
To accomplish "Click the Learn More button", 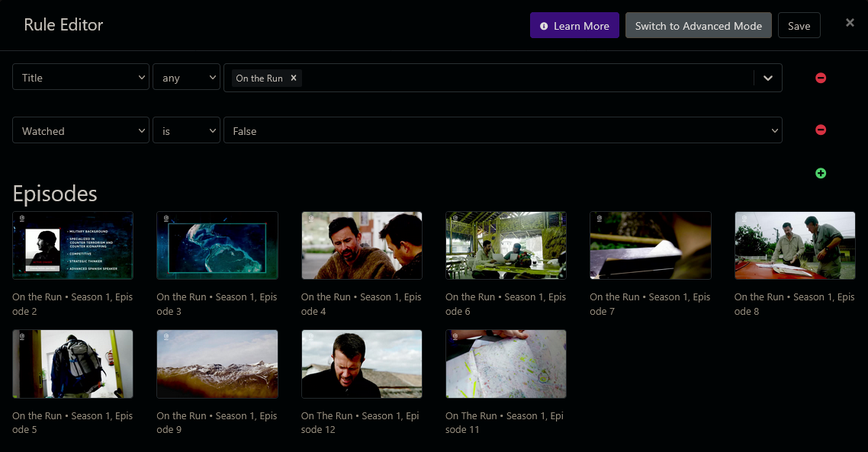I will click(x=574, y=26).
